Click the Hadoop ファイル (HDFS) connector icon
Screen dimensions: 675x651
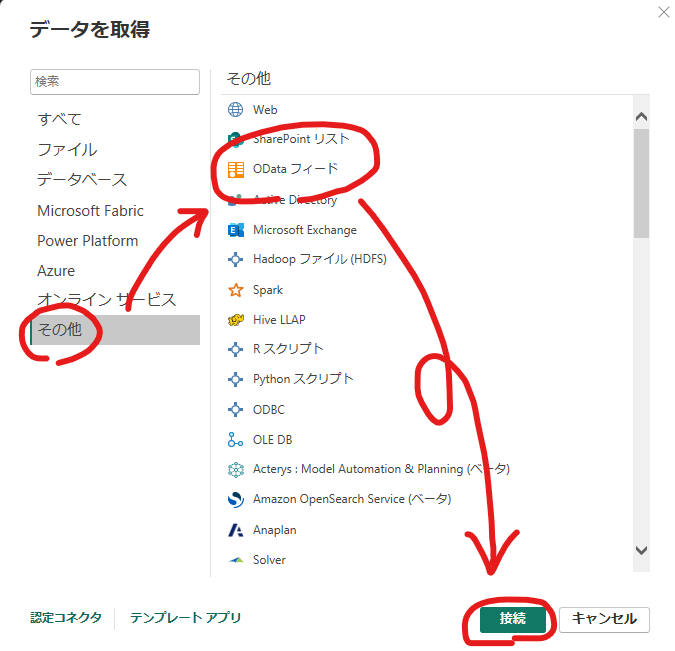tap(235, 260)
